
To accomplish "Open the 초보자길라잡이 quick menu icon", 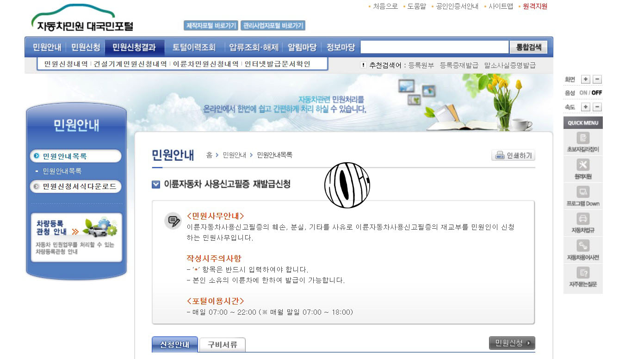I will point(583,142).
